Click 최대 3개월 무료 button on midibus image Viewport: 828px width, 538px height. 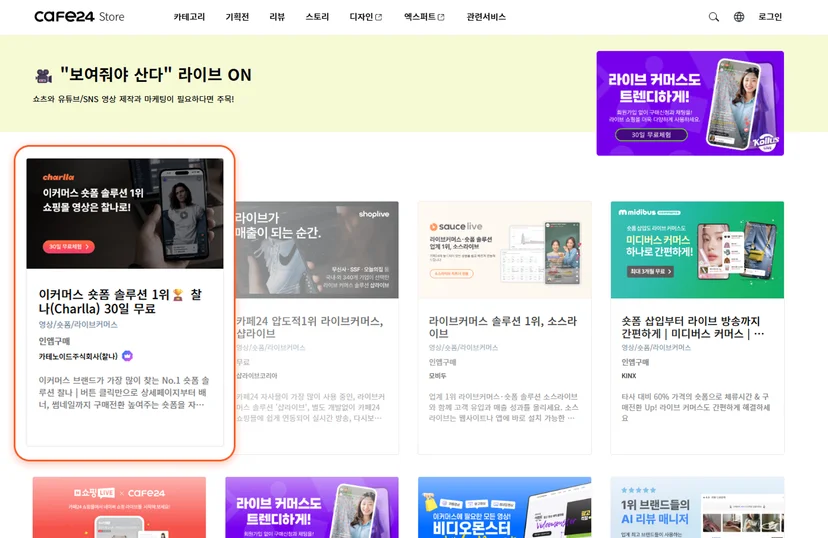[x=650, y=271]
